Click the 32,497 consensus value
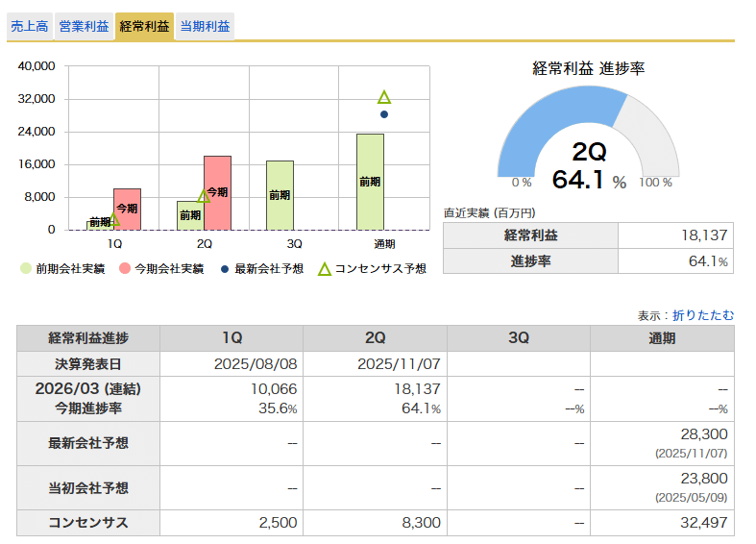 (704, 523)
